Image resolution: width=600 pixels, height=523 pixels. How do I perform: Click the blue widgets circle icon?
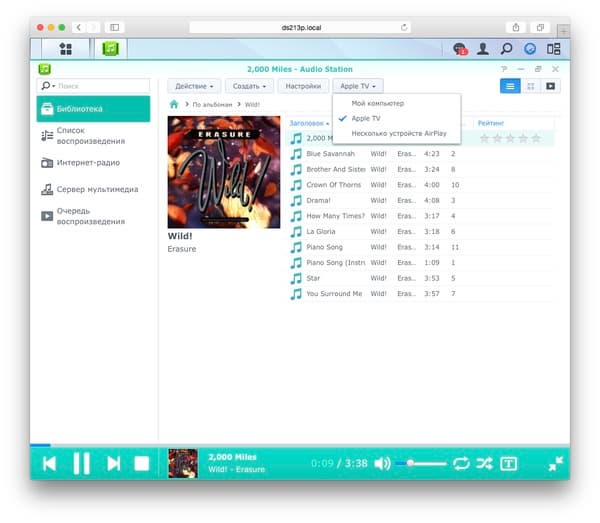tap(530, 49)
